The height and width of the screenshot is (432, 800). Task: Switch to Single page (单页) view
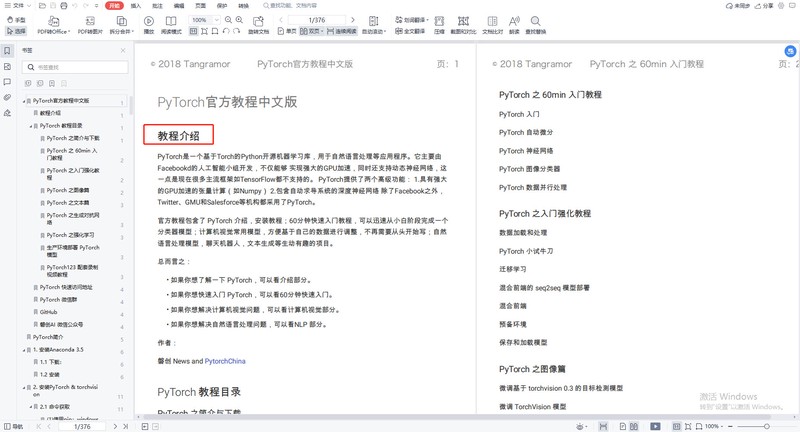pos(287,31)
